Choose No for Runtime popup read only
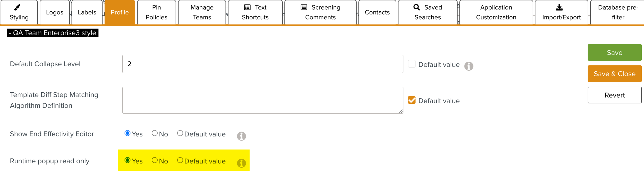644x172 pixels. tap(155, 160)
